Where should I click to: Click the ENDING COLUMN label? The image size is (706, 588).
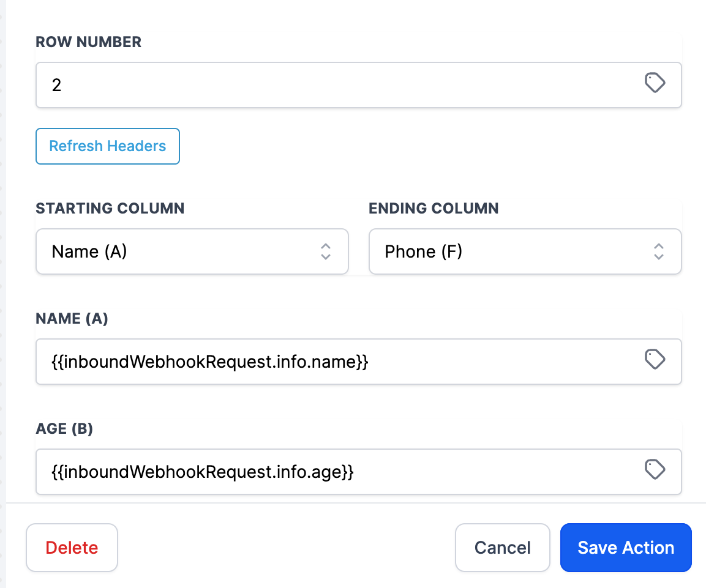click(434, 208)
